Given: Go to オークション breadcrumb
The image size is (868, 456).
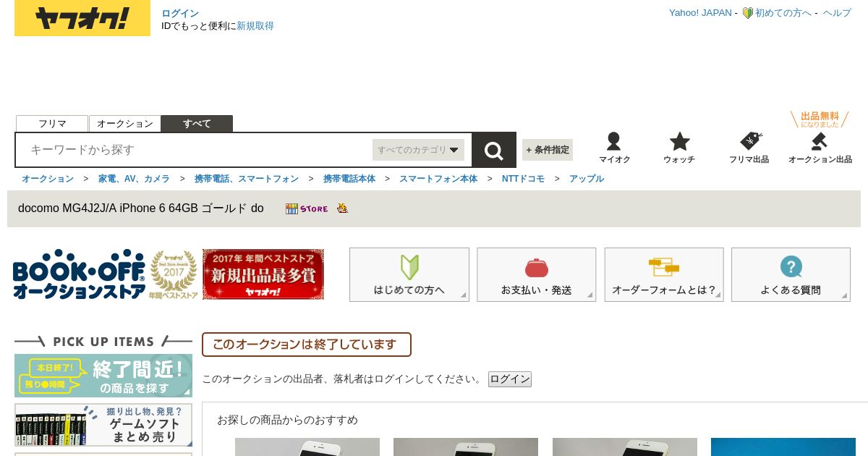Looking at the screenshot, I should [x=48, y=179].
